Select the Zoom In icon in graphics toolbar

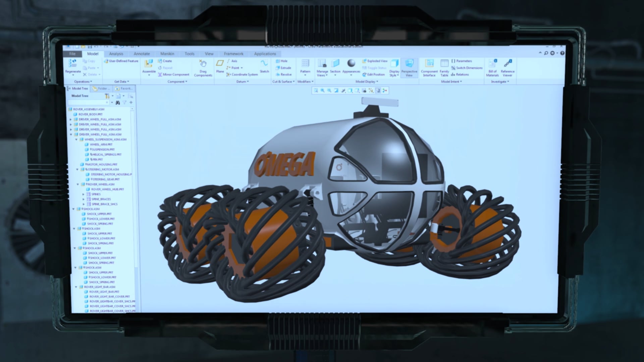click(322, 90)
